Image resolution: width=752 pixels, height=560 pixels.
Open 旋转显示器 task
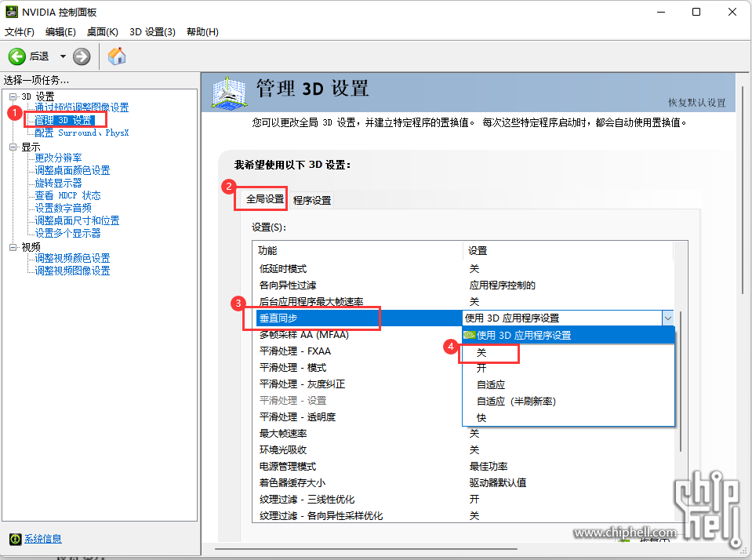click(x=58, y=183)
